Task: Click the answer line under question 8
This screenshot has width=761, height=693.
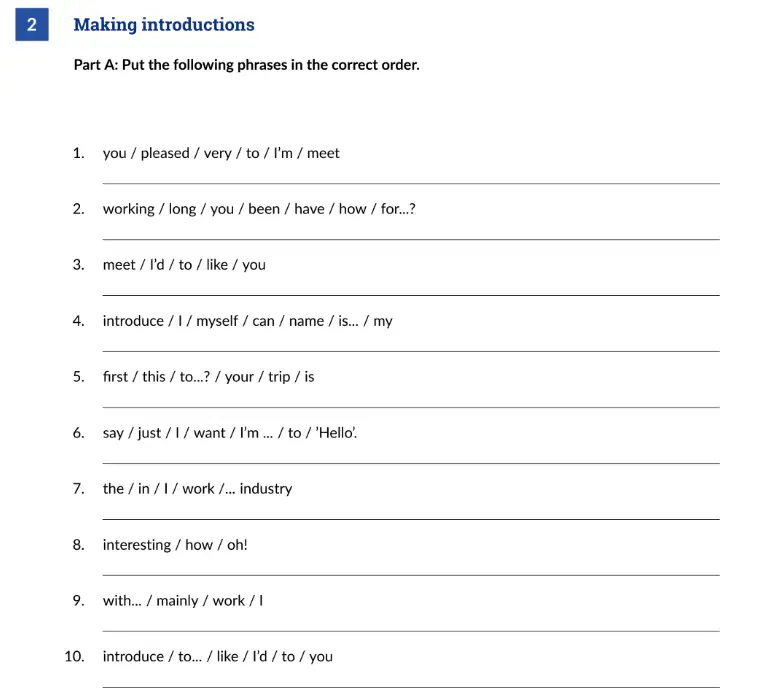Action: 411,576
